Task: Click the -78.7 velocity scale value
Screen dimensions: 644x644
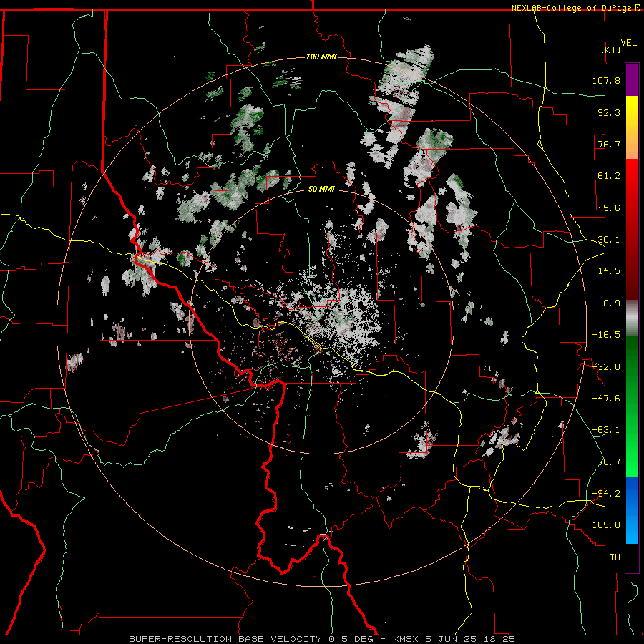Action: coord(606,462)
